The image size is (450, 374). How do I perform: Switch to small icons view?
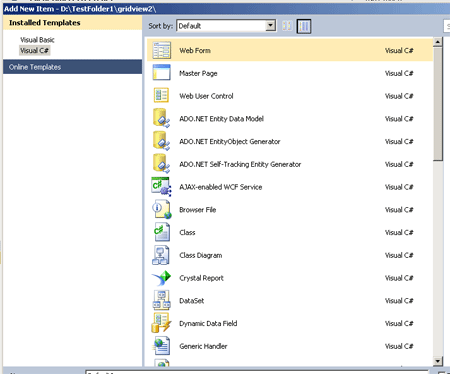[x=287, y=26]
